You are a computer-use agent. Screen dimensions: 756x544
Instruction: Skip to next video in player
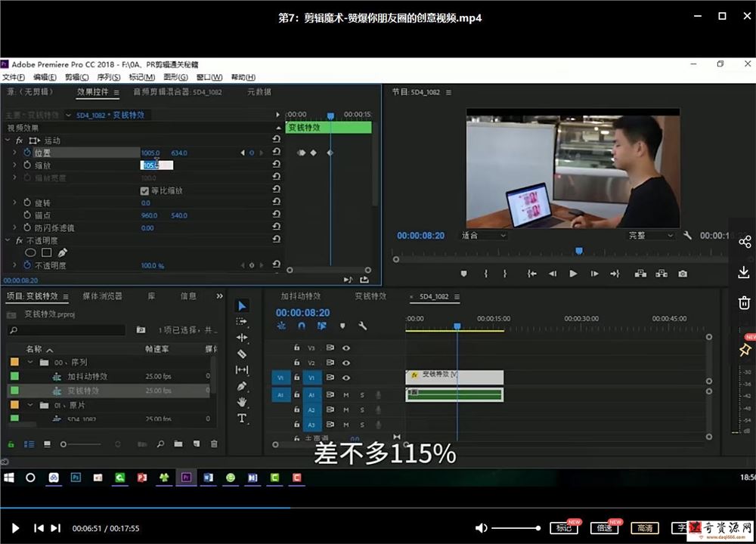click(55, 528)
